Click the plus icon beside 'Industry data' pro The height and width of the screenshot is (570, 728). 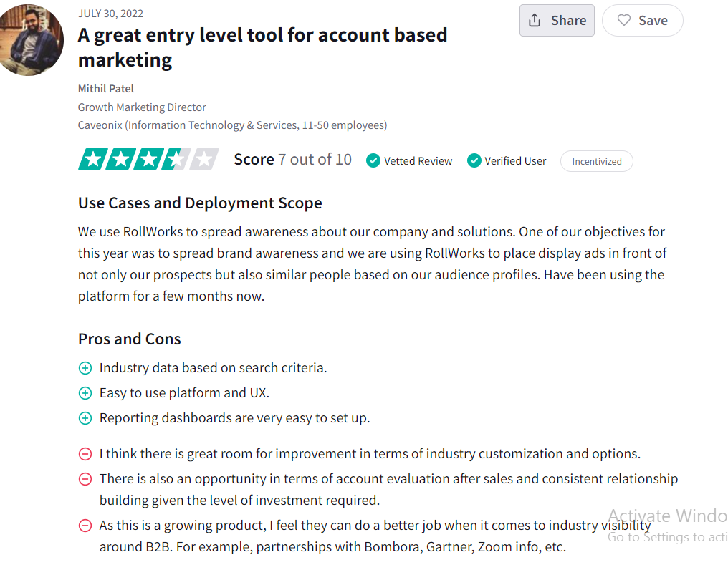tap(85, 368)
